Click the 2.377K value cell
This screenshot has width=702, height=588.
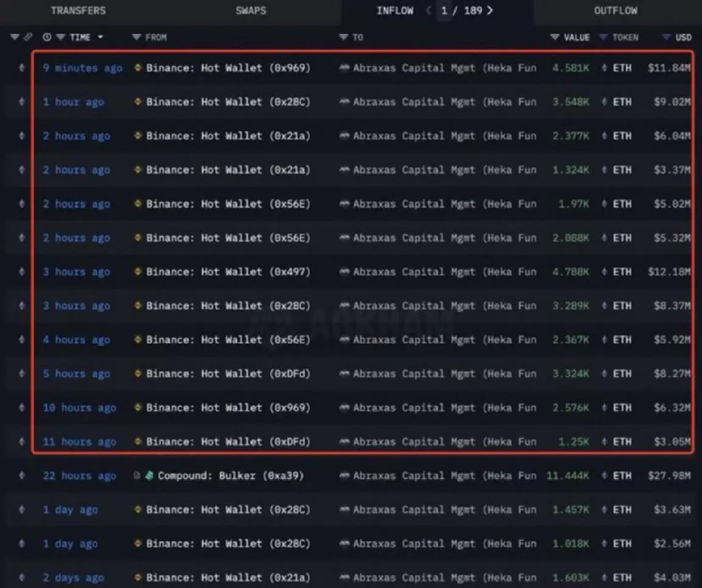click(x=570, y=136)
